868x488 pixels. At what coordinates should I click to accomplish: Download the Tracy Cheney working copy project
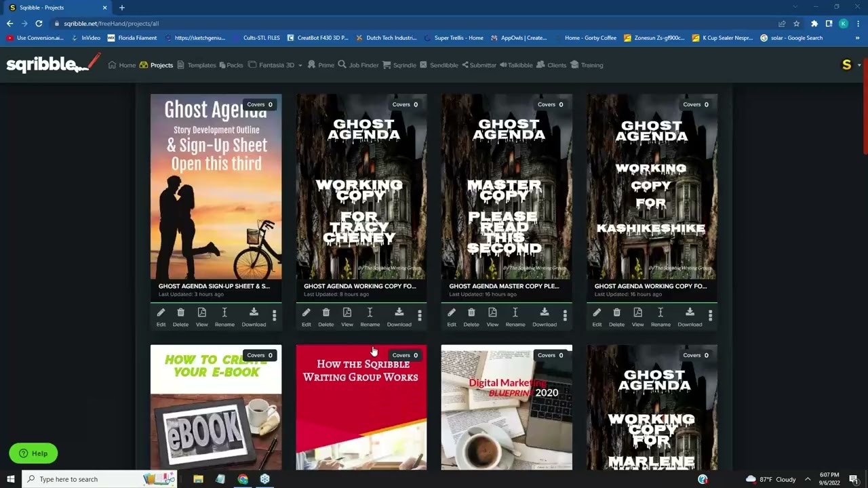pos(399,317)
